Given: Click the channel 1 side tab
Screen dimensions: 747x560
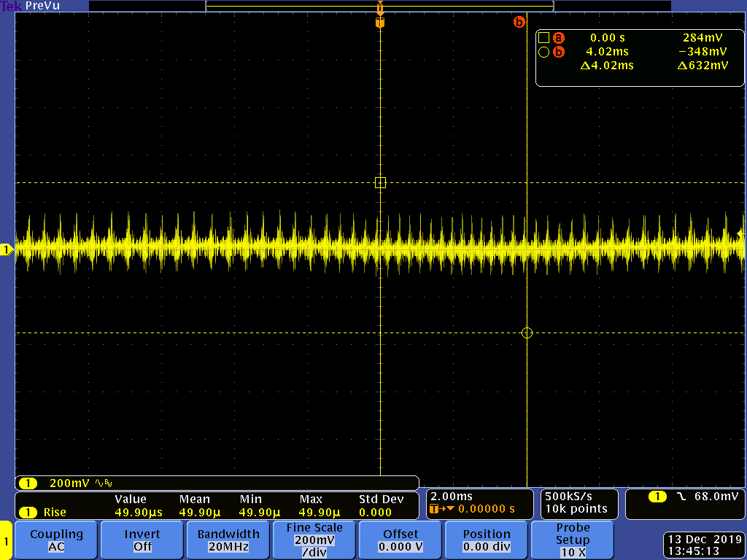Looking at the screenshot, I should pos(6,540).
